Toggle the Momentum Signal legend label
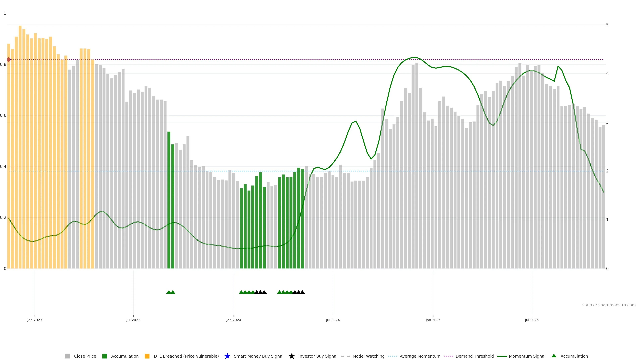The width and height of the screenshot is (644, 362). tap(527, 356)
